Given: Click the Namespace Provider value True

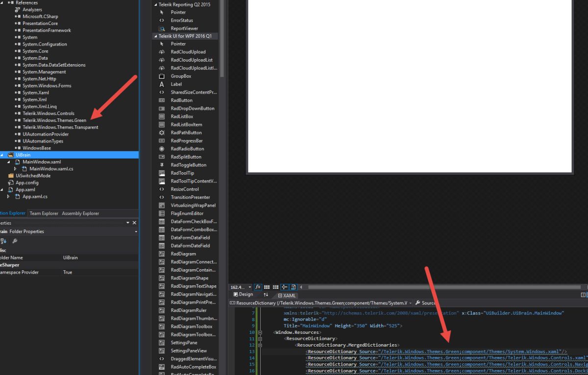Looking at the screenshot, I should click(x=68, y=272).
